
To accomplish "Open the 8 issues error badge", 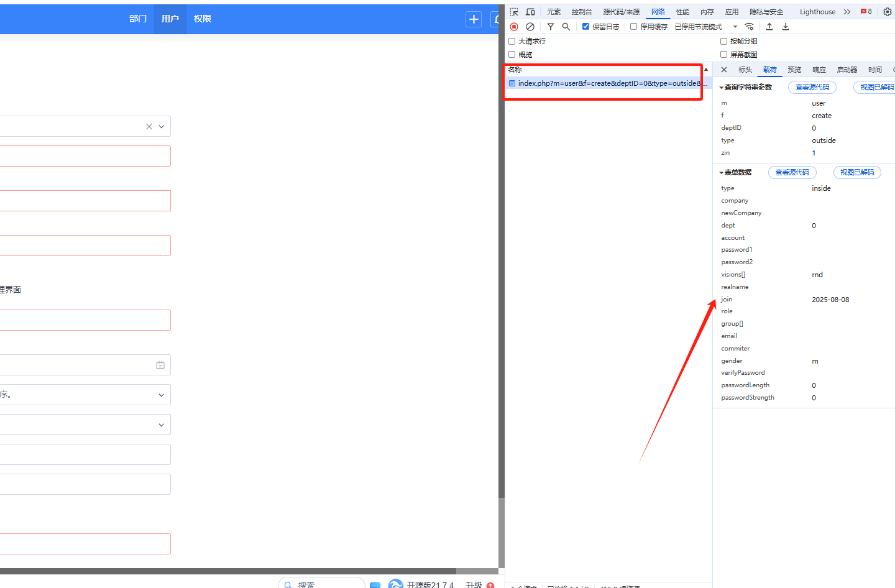I will pyautogui.click(x=866, y=12).
